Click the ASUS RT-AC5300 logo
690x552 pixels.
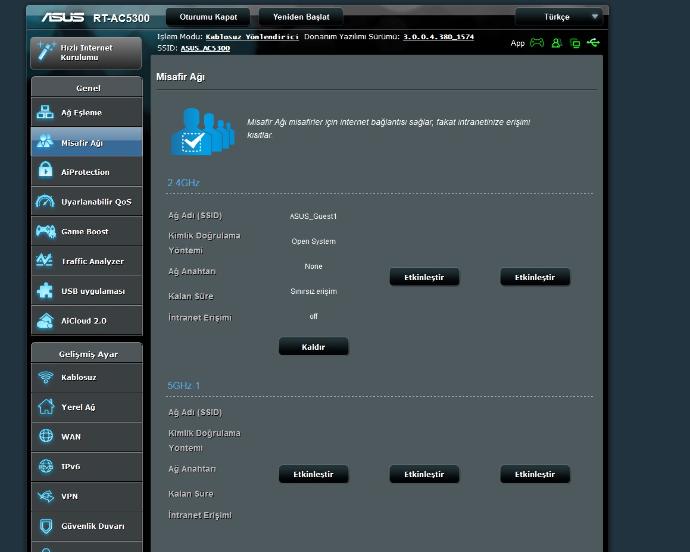click(x=95, y=18)
